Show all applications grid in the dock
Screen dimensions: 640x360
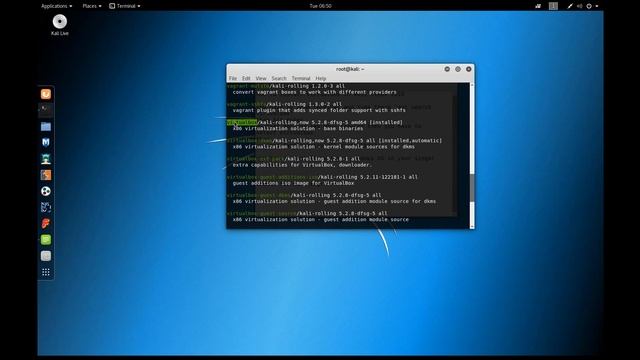[x=46, y=272]
